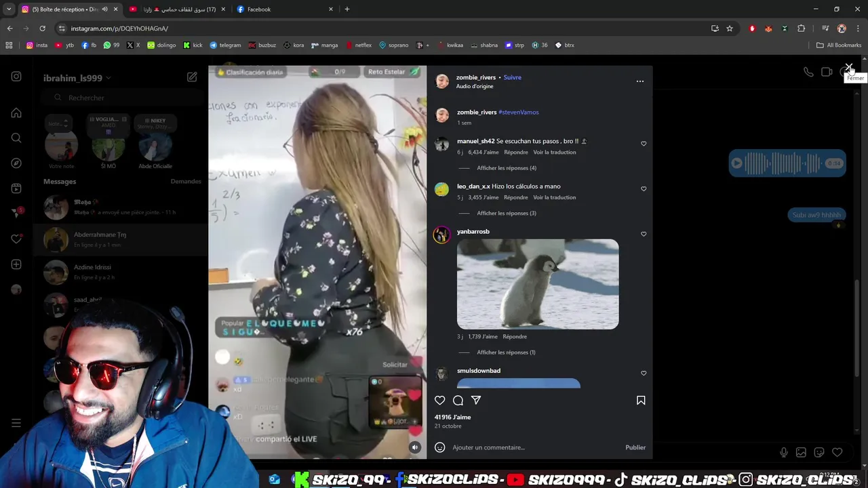Reload the page
The width and height of the screenshot is (868, 488).
(42, 28)
